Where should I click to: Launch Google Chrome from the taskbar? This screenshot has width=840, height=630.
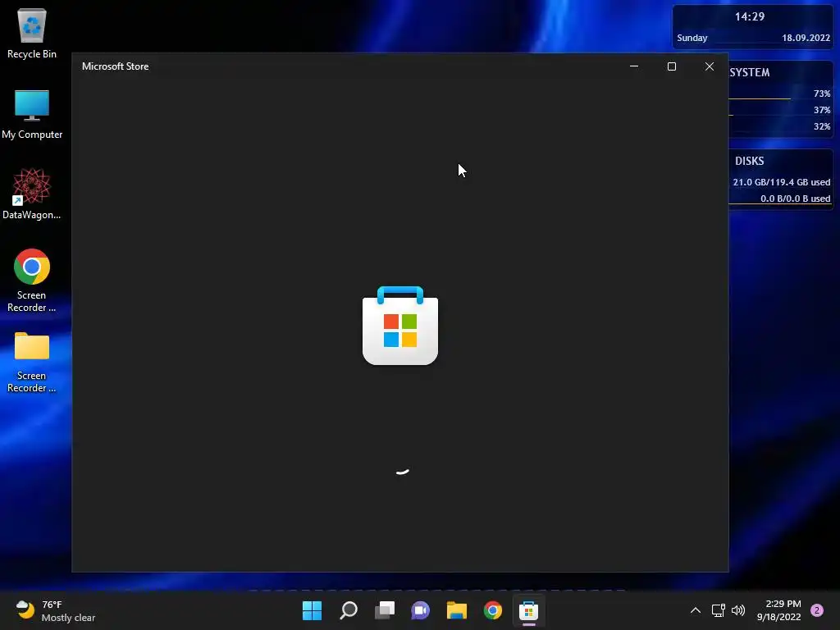493,610
